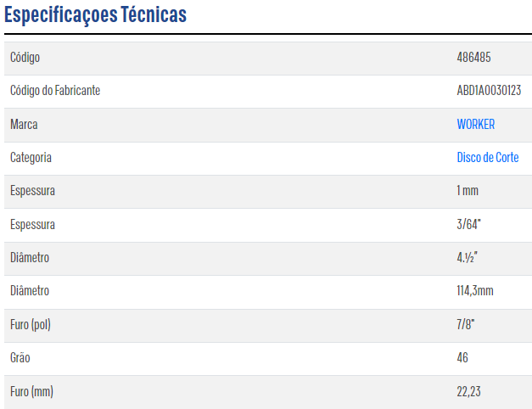532x409 pixels.
Task: Open the WORKER brand link
Action: click(x=476, y=124)
